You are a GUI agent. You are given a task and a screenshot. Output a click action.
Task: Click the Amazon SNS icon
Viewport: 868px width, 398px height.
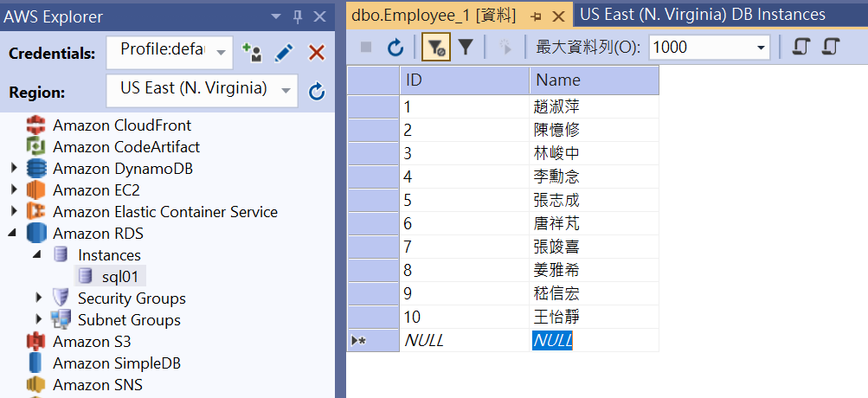[36, 385]
